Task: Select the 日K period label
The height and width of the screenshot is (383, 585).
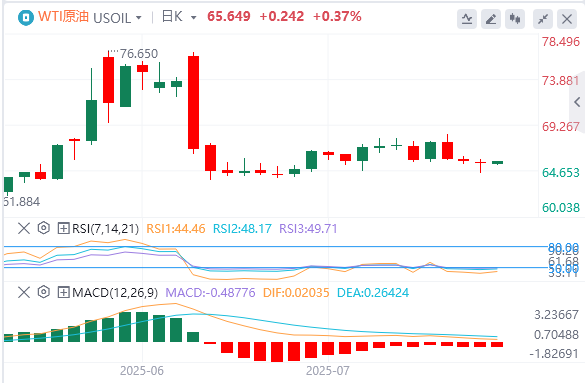Action: coord(172,17)
